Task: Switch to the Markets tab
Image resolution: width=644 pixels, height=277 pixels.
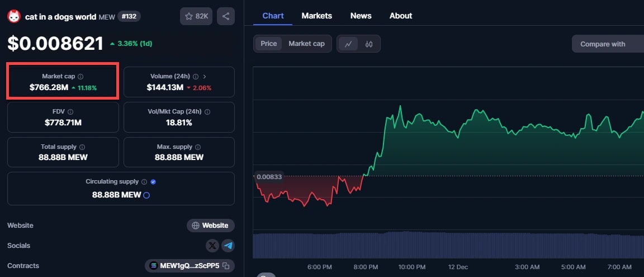Action: coord(316,16)
